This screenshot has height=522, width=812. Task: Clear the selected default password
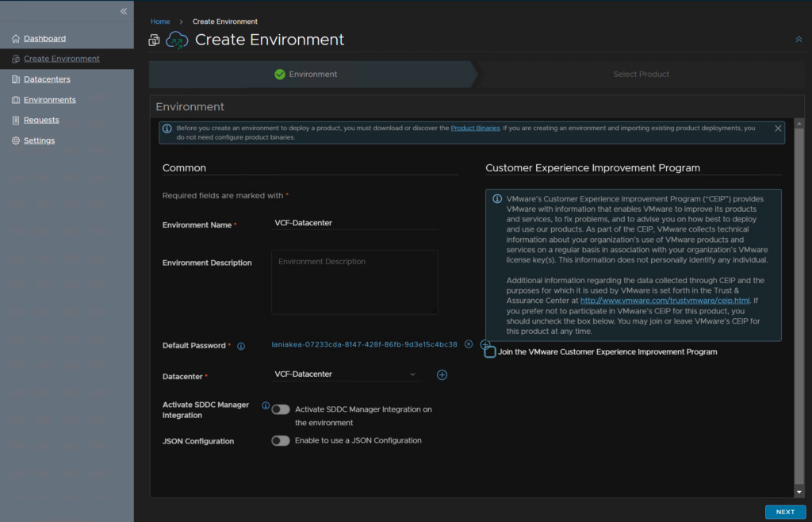469,344
